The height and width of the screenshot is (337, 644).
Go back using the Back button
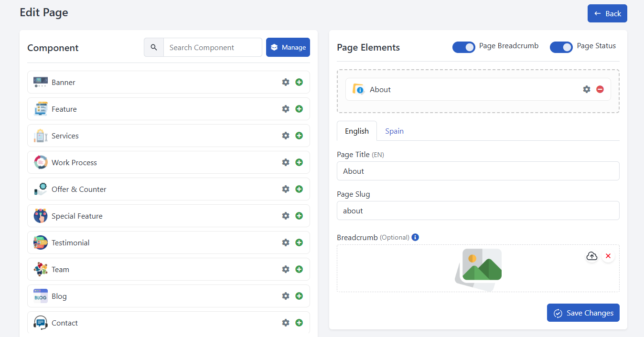click(607, 13)
